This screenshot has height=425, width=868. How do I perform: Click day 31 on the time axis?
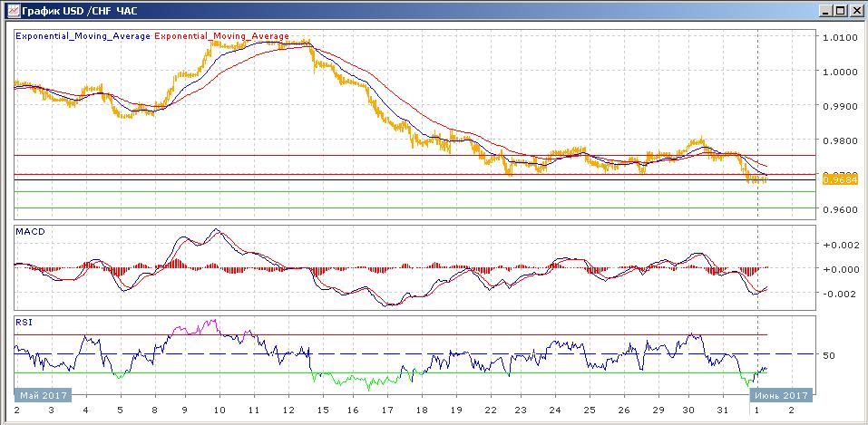click(723, 411)
